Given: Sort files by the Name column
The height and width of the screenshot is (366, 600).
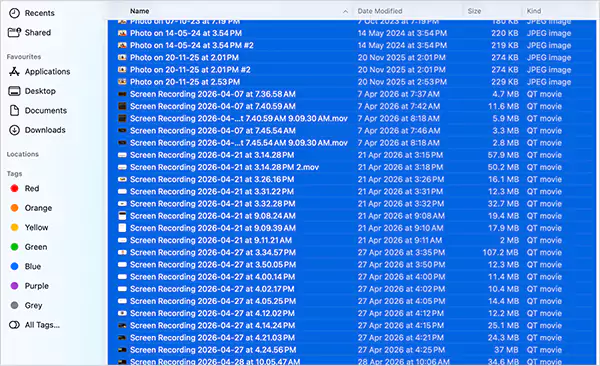Looking at the screenshot, I should [x=140, y=11].
